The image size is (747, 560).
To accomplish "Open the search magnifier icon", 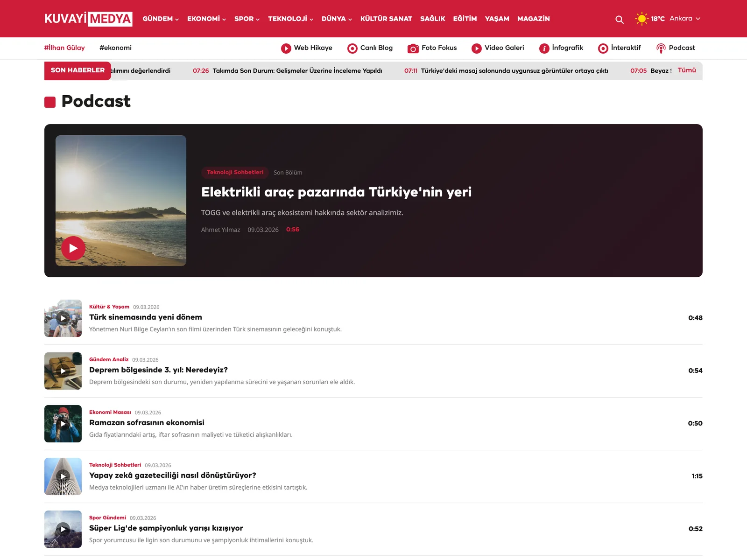I will point(620,19).
